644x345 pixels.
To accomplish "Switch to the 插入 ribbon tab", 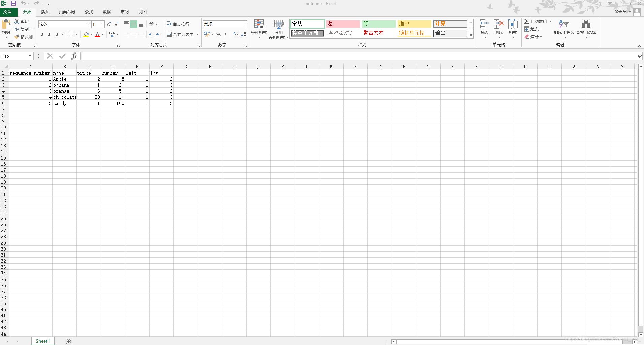I will click(x=45, y=12).
